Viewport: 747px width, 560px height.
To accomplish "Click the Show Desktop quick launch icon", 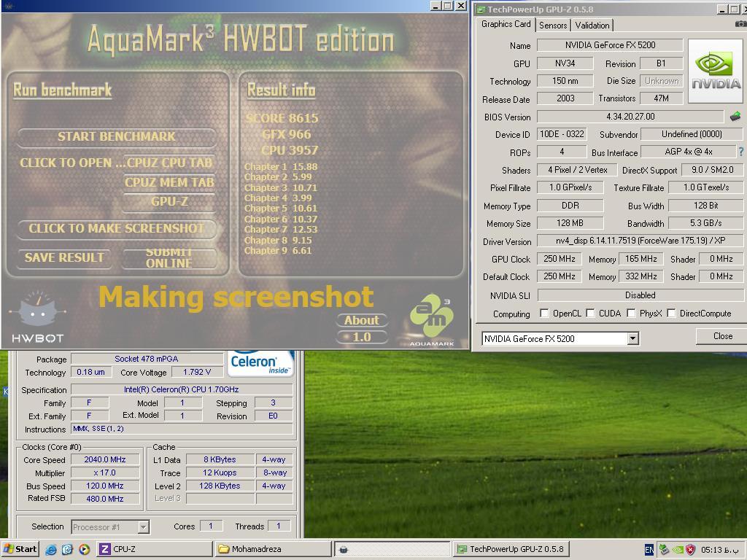I will click(67, 549).
